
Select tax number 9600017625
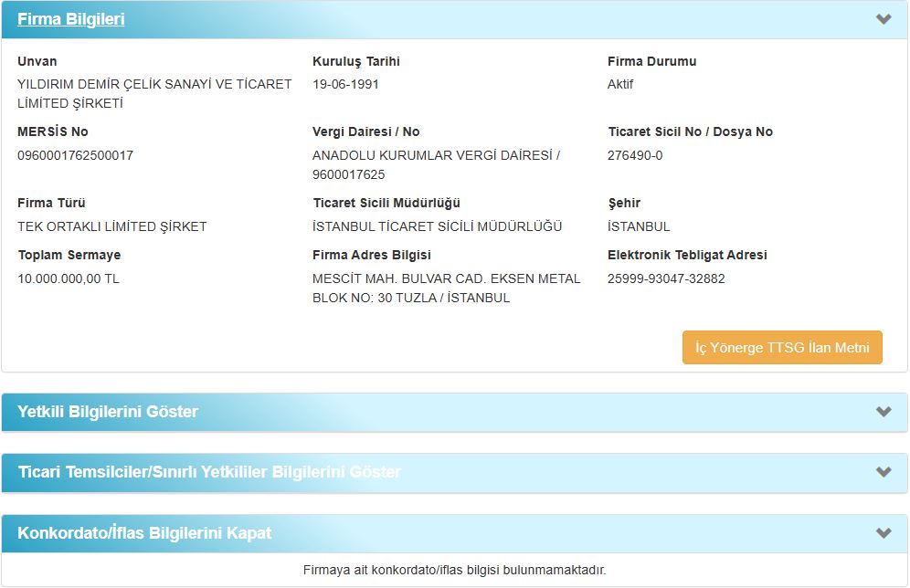coord(349,174)
